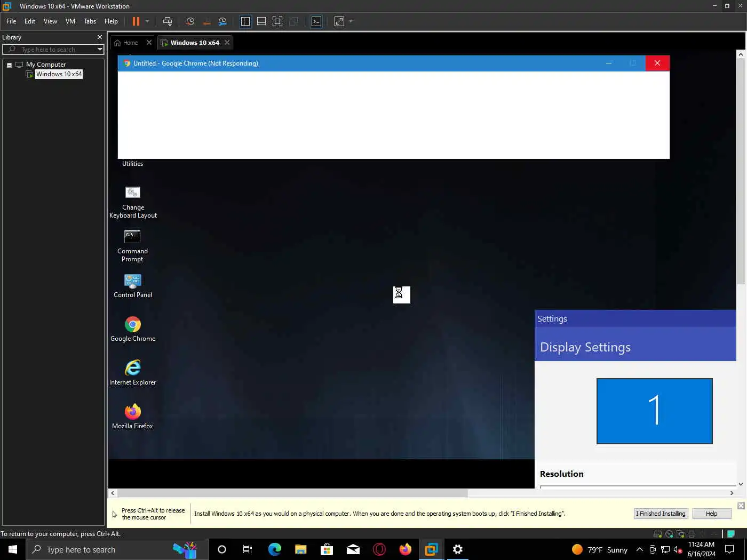Viewport: 747px width, 560px height.
Task: Open Cortana from the taskbar circle
Action: click(222, 549)
